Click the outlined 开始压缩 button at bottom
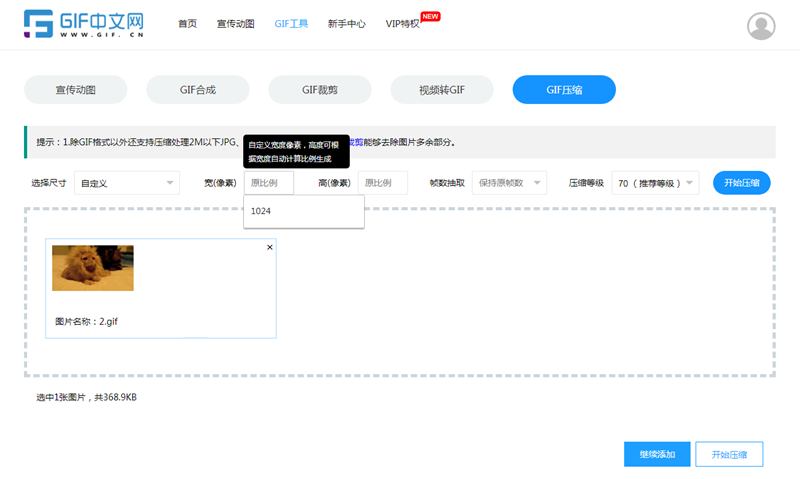Screen dimensions: 800x479 pyautogui.click(x=729, y=454)
